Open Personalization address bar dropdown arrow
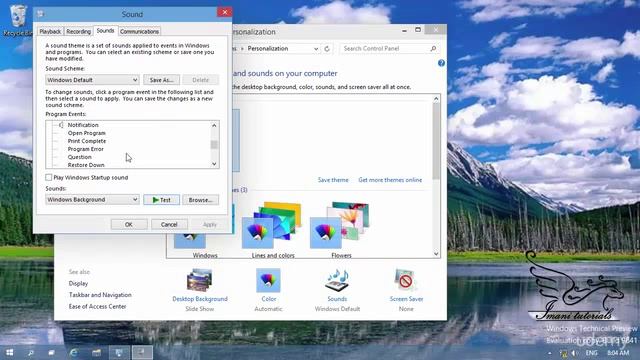Screen dimensions: 640x360 (316, 49)
